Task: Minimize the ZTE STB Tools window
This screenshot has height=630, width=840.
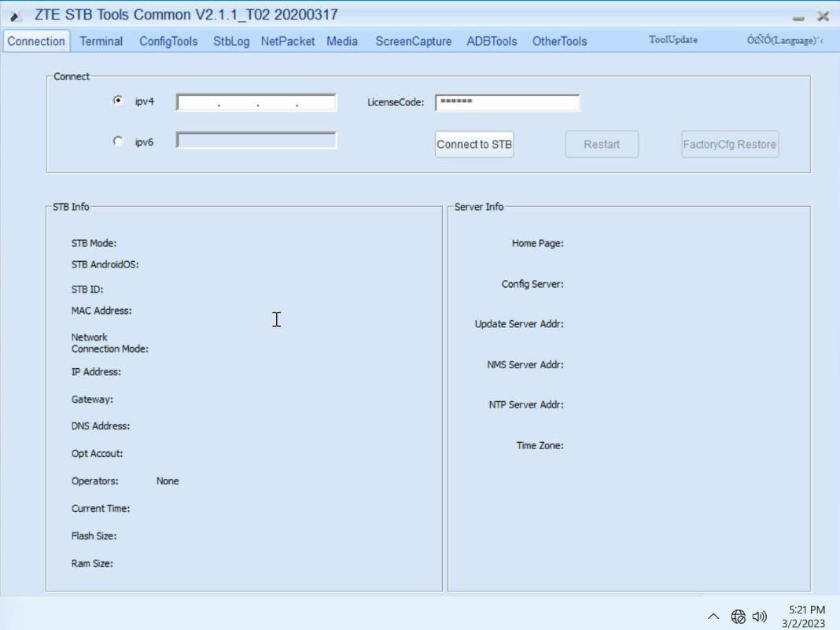Action: tap(798, 17)
